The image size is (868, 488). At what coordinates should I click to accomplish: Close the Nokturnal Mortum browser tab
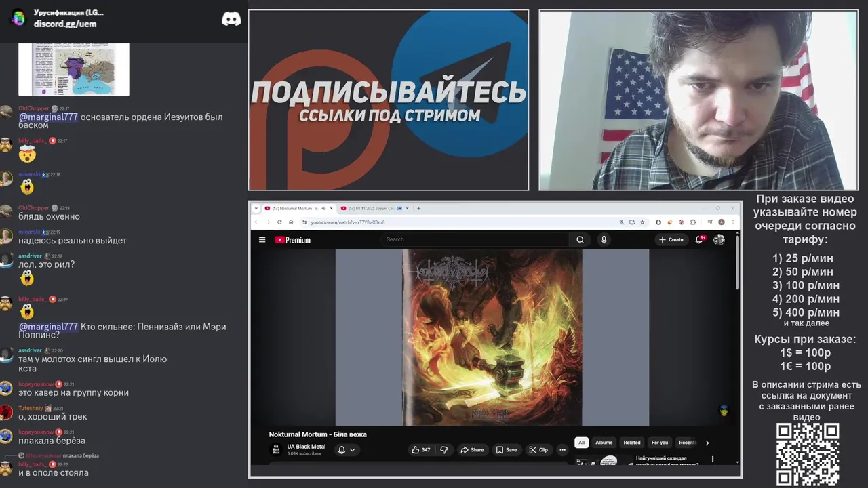tap(332, 208)
